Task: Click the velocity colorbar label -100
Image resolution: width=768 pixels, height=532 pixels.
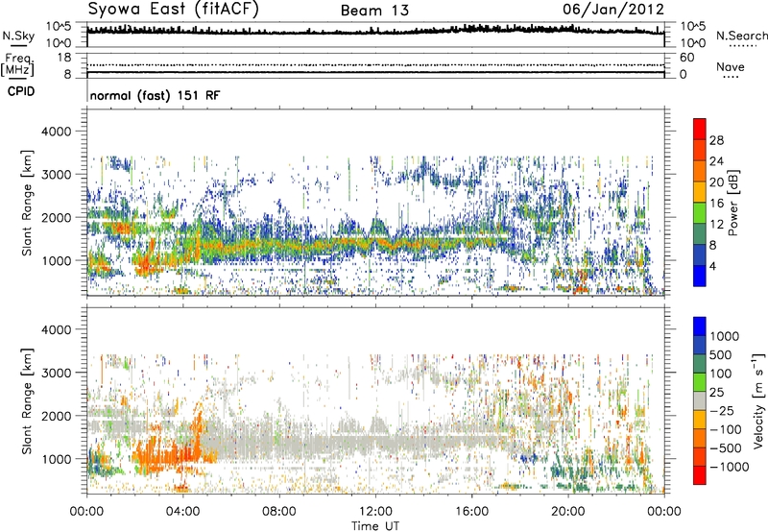Action: (x=726, y=429)
